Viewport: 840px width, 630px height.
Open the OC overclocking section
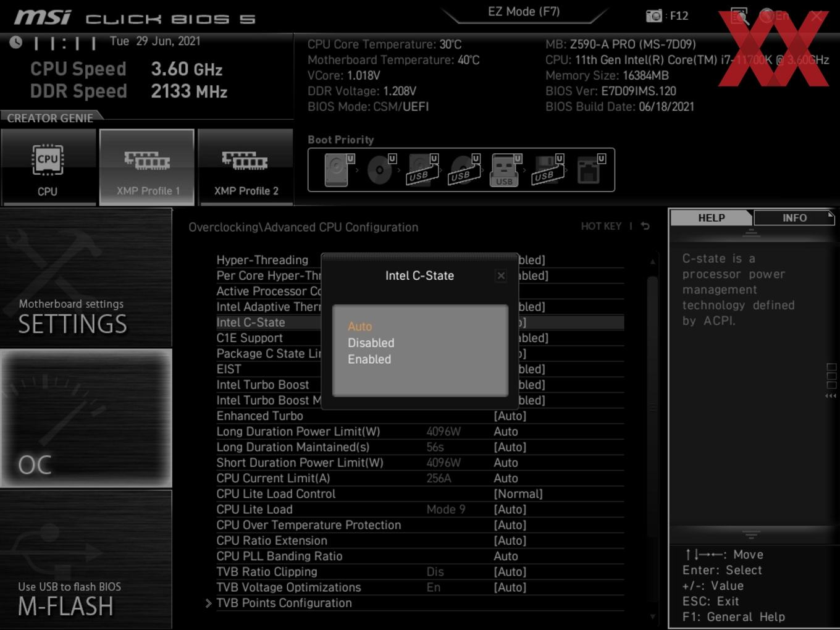[x=86, y=418]
